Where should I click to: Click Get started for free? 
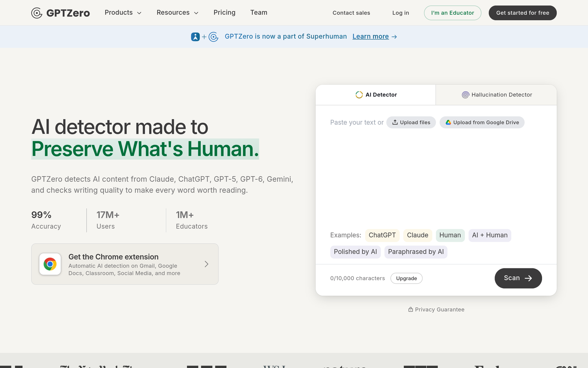(523, 13)
